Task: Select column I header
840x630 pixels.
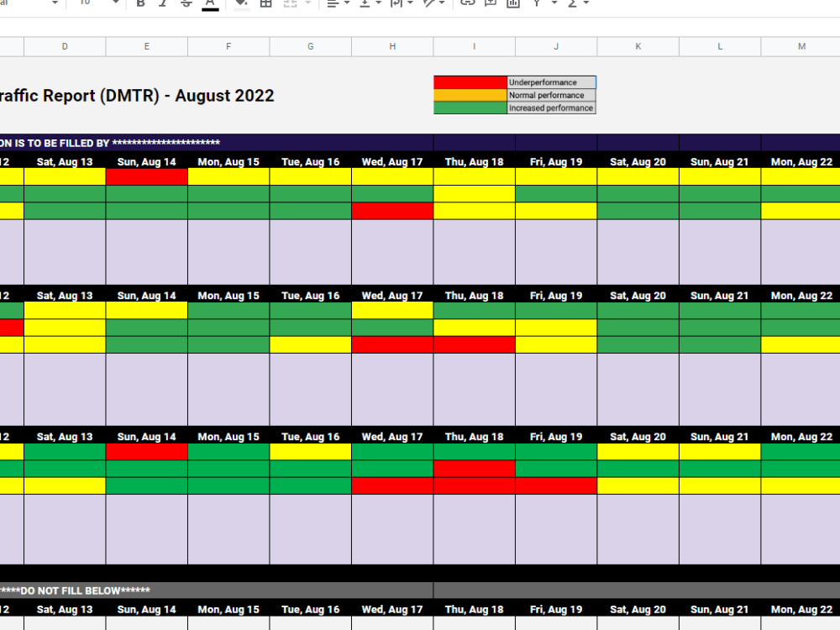Action: (x=474, y=46)
